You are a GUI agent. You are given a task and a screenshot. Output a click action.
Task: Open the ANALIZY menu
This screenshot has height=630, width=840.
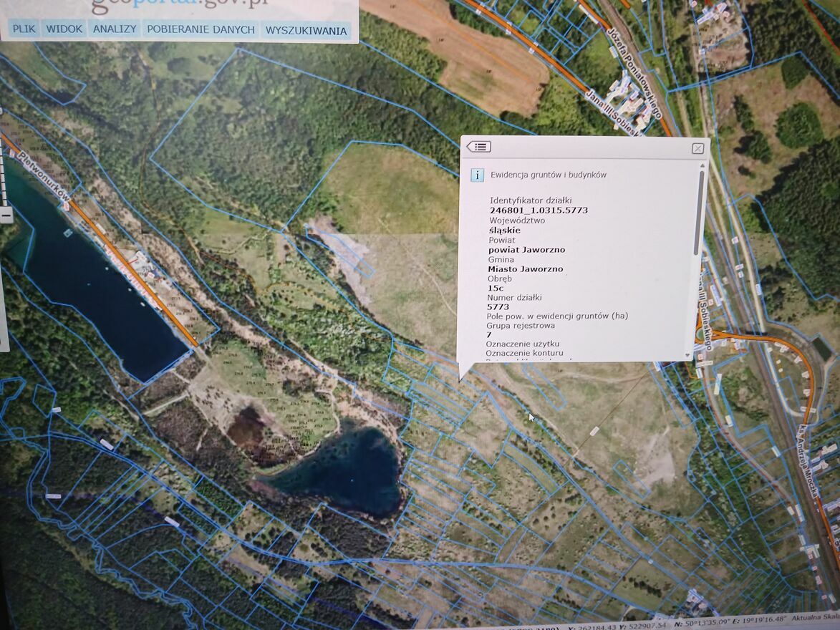(115, 29)
